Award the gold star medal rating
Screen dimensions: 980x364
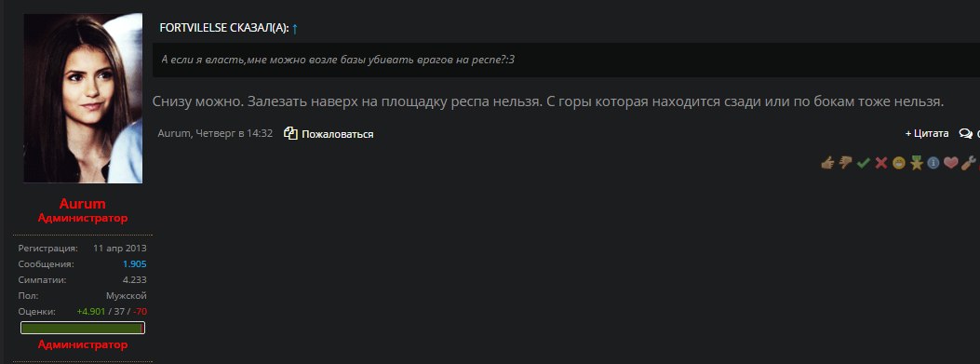(x=917, y=163)
